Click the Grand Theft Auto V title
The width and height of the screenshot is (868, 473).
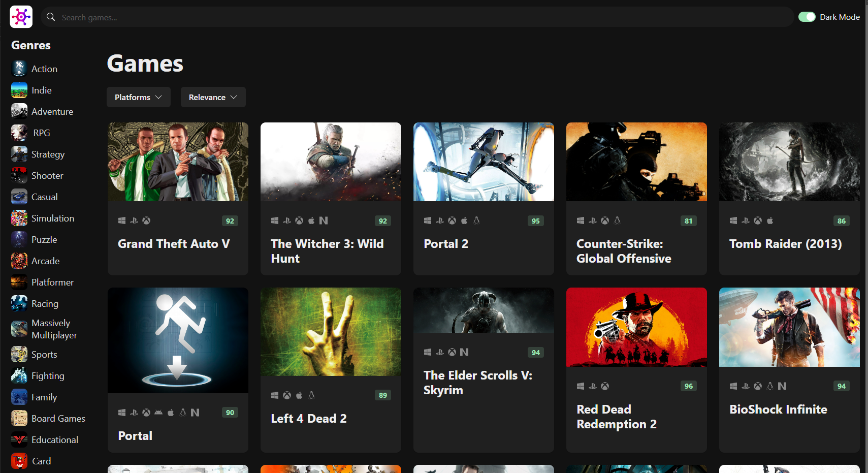(174, 244)
